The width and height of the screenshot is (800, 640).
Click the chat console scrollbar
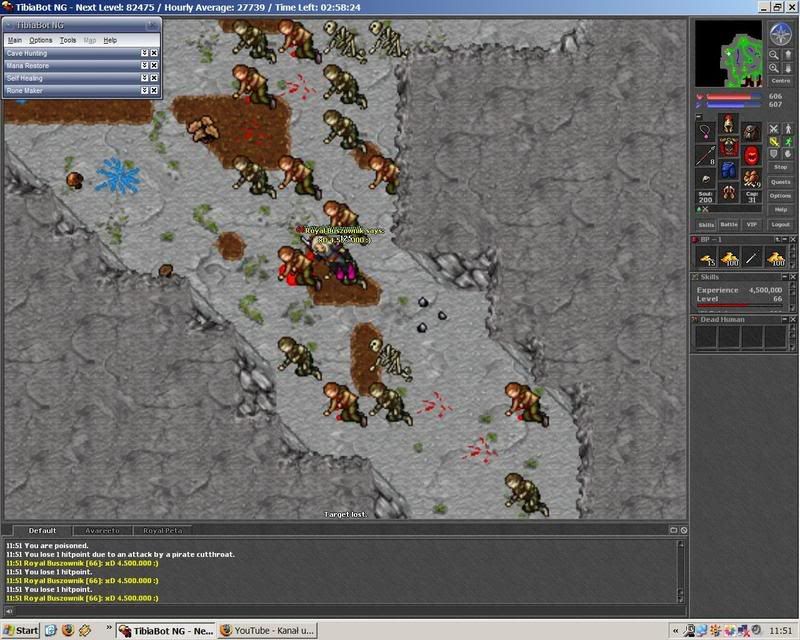tap(680, 572)
